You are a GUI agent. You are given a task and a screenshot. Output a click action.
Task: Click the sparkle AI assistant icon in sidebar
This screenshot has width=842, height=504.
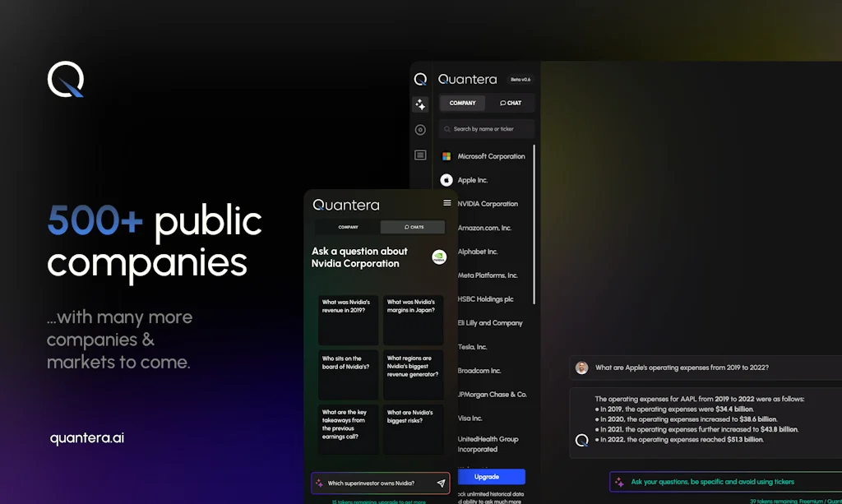[x=420, y=104]
